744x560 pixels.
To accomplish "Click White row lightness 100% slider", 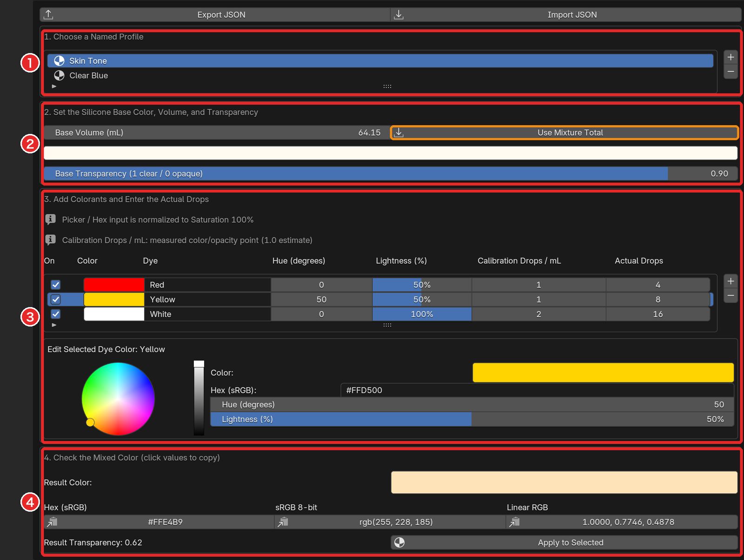I will (422, 314).
